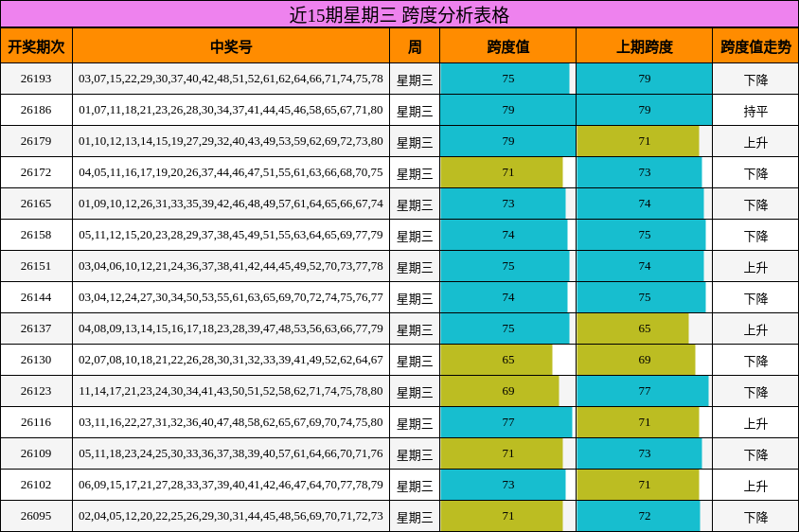Click 跨度值 bar 71 in row 26172
The width and height of the screenshot is (799, 532).
tap(502, 172)
